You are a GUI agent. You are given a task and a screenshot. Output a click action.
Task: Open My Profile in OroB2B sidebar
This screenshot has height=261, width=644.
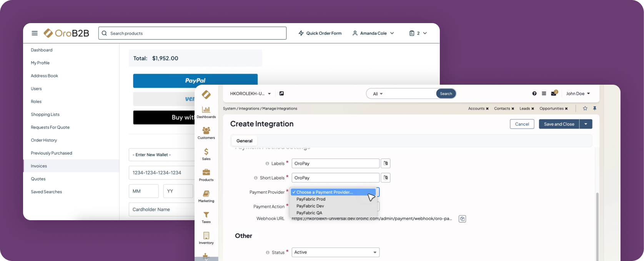pos(40,63)
